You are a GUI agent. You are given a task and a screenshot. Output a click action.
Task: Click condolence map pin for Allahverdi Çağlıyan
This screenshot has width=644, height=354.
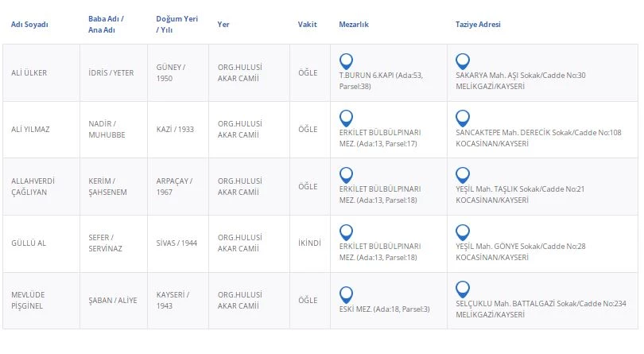(463, 174)
